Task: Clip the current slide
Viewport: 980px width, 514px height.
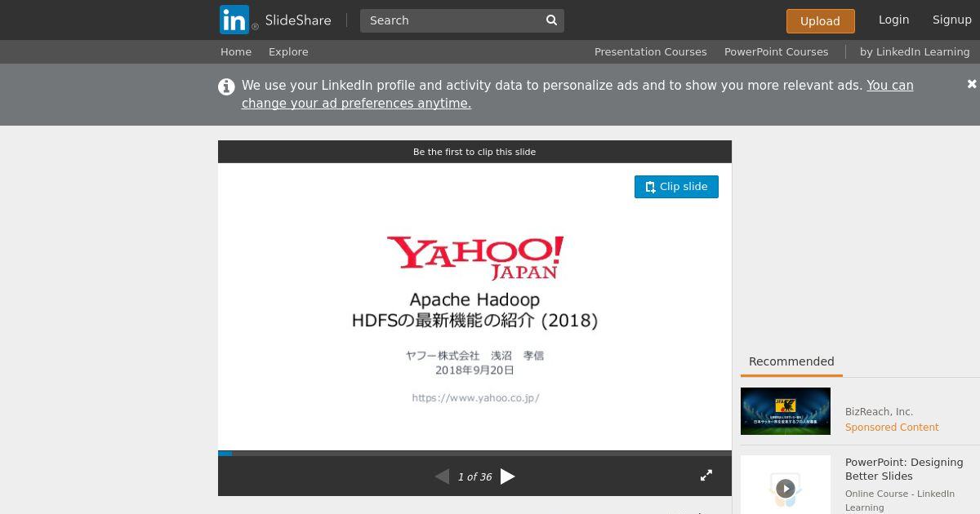Action: [676, 187]
